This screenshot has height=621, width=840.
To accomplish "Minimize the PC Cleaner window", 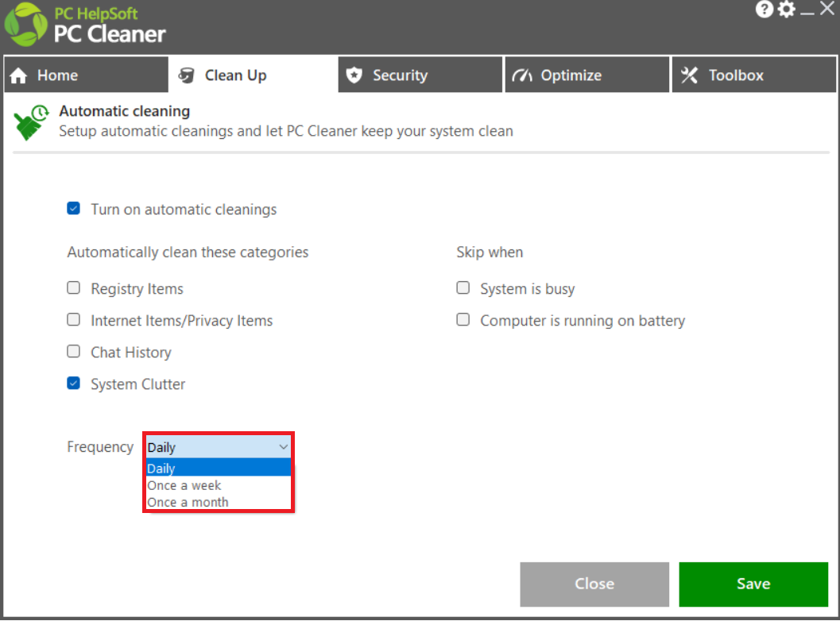I will pyautogui.click(x=807, y=12).
